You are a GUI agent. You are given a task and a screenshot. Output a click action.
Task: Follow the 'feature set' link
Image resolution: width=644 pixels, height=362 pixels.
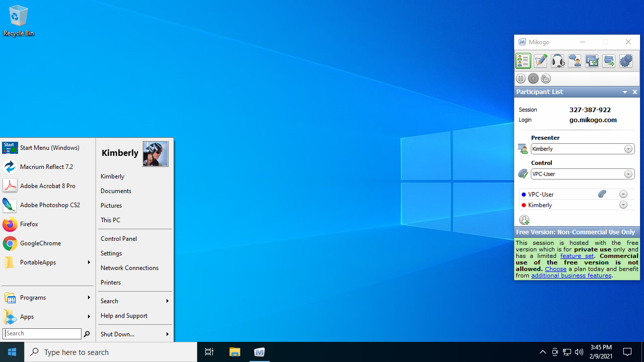(x=577, y=256)
